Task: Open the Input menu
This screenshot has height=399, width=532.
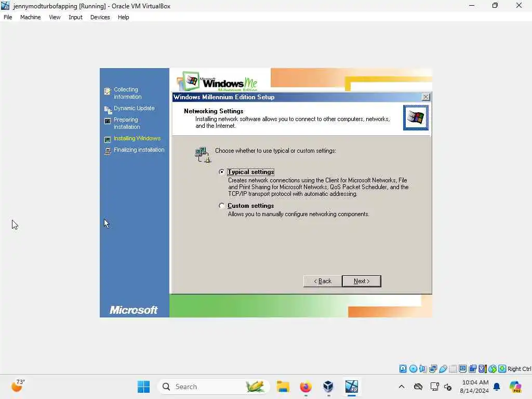Action: click(75, 17)
